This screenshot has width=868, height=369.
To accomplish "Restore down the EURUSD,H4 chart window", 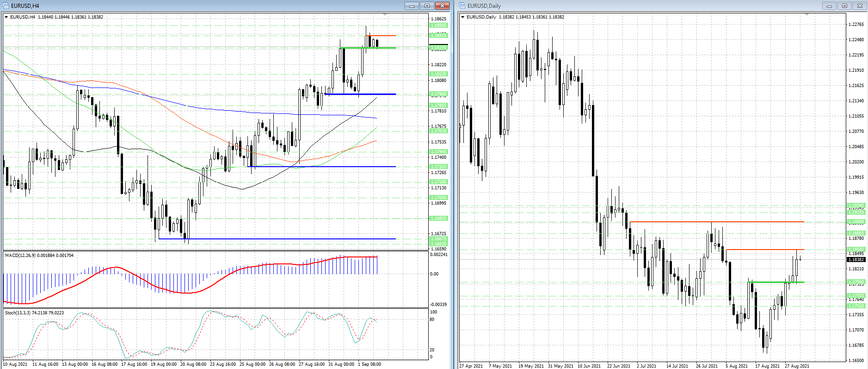I will [x=427, y=6].
